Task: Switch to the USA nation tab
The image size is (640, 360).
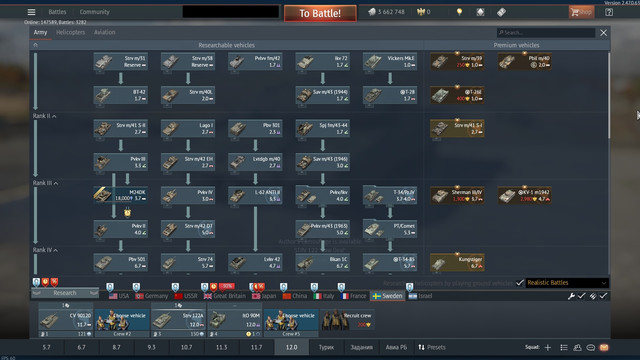Action: click(x=119, y=296)
